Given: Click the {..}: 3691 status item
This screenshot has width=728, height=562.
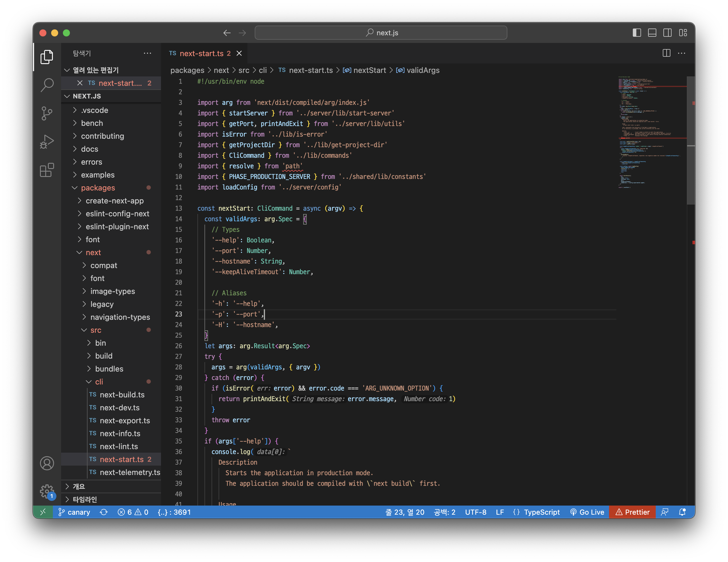Looking at the screenshot, I should (174, 512).
